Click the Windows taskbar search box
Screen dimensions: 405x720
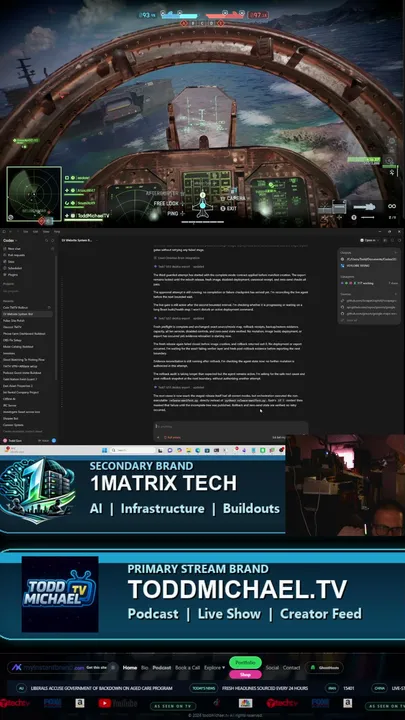tap(133, 450)
